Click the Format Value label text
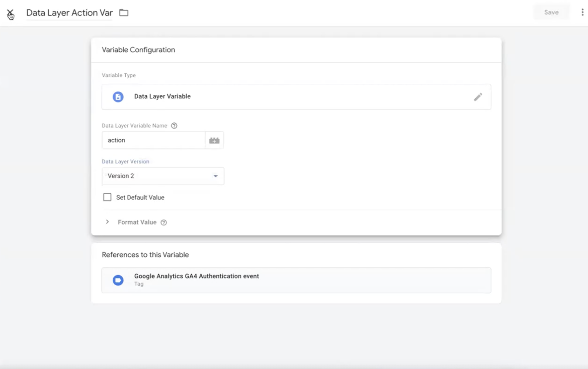Image resolution: width=588 pixels, height=369 pixels. [x=137, y=222]
